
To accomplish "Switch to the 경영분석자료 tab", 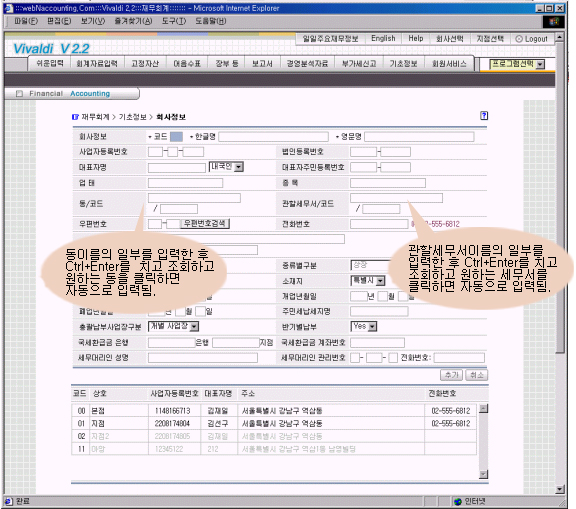I will [307, 64].
